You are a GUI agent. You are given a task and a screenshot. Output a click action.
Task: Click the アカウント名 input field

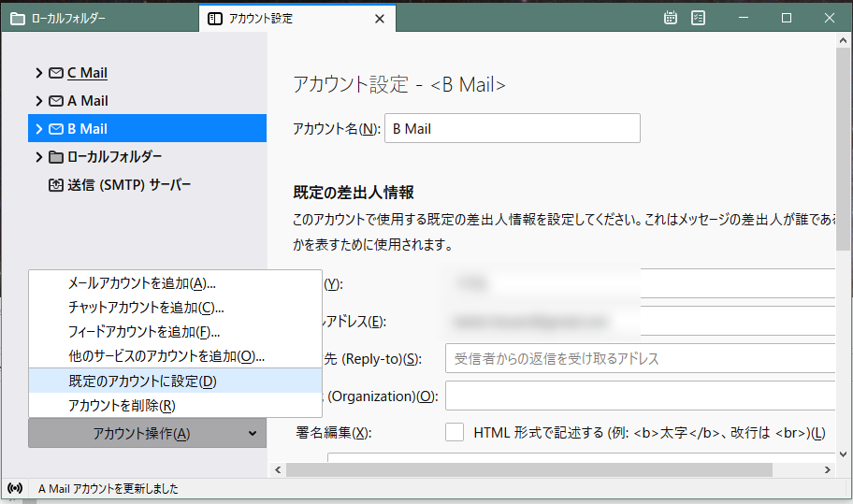pos(512,128)
